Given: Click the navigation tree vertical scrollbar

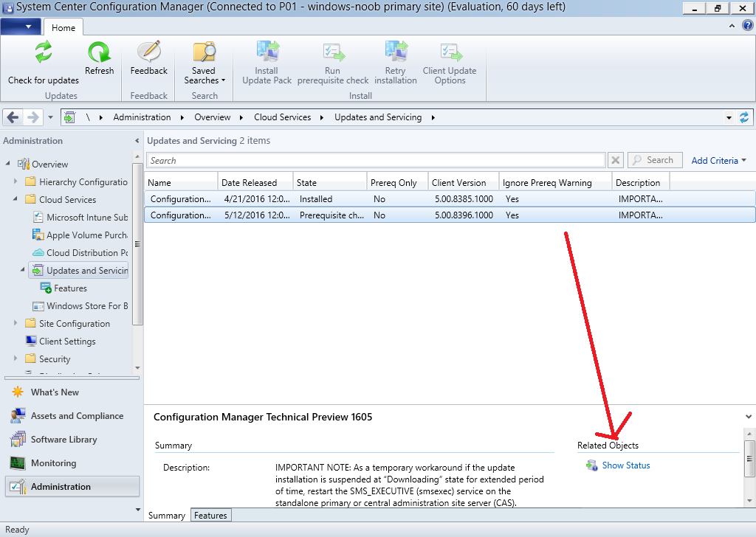Looking at the screenshot, I should pos(137,245).
